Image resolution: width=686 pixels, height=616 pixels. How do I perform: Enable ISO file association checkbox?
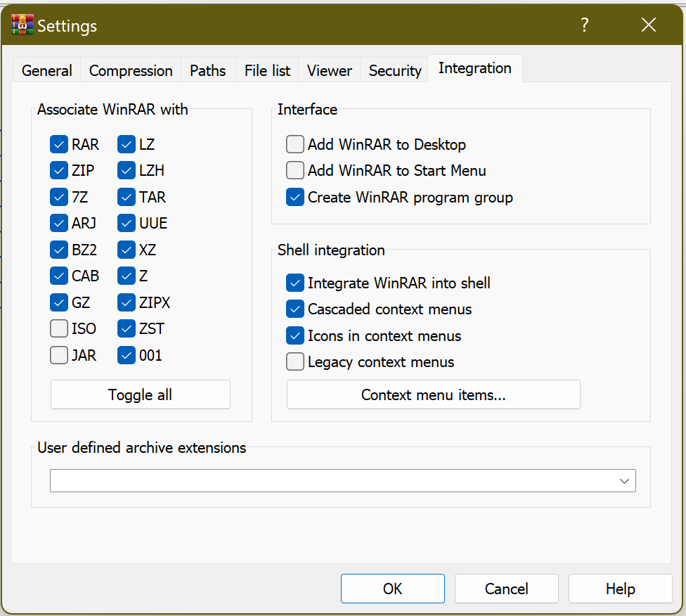[x=59, y=329]
